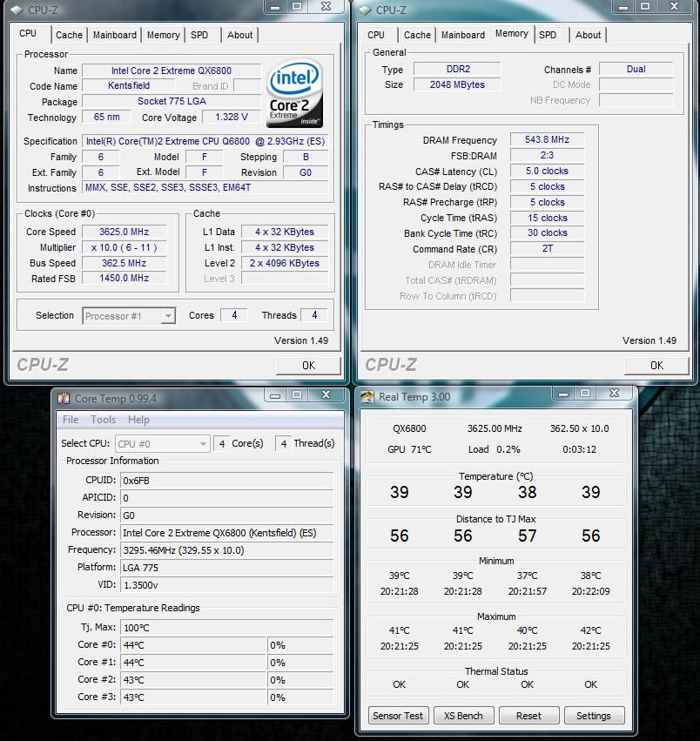The width and height of the screenshot is (700, 741).
Task: Click Core #0 temperature reading 44°C
Action: [x=193, y=645]
